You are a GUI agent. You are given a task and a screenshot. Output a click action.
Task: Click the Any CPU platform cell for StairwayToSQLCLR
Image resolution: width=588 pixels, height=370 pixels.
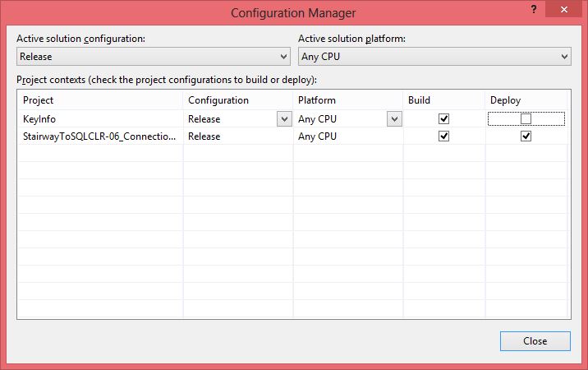click(x=347, y=136)
